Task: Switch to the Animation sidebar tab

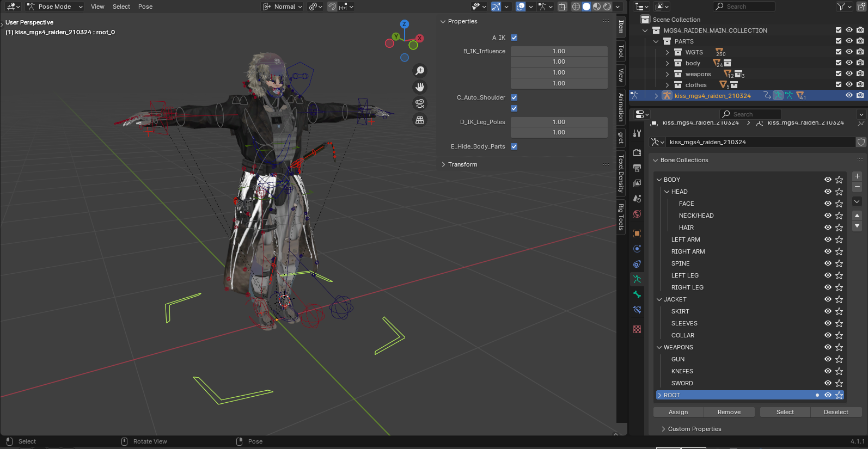Action: (621, 107)
